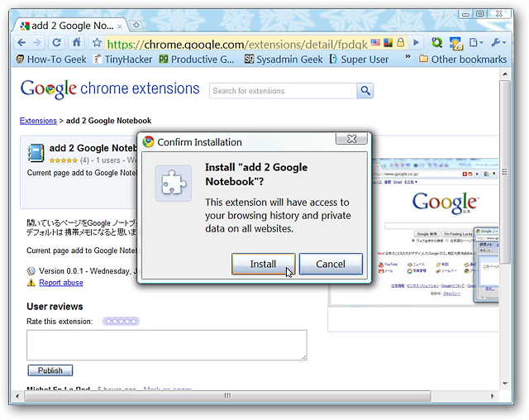Open the extension screenshot thumbnail
This screenshot has width=529, height=420.
(x=435, y=231)
